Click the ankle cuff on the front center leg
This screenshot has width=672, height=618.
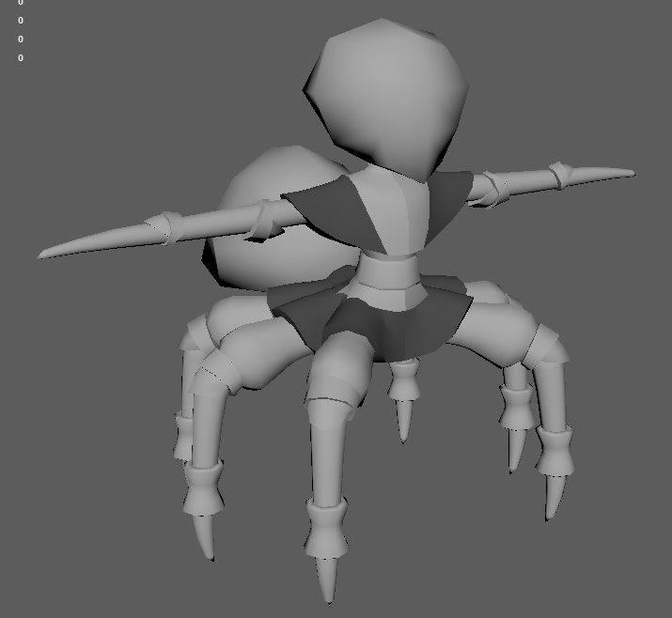pyautogui.click(x=326, y=527)
